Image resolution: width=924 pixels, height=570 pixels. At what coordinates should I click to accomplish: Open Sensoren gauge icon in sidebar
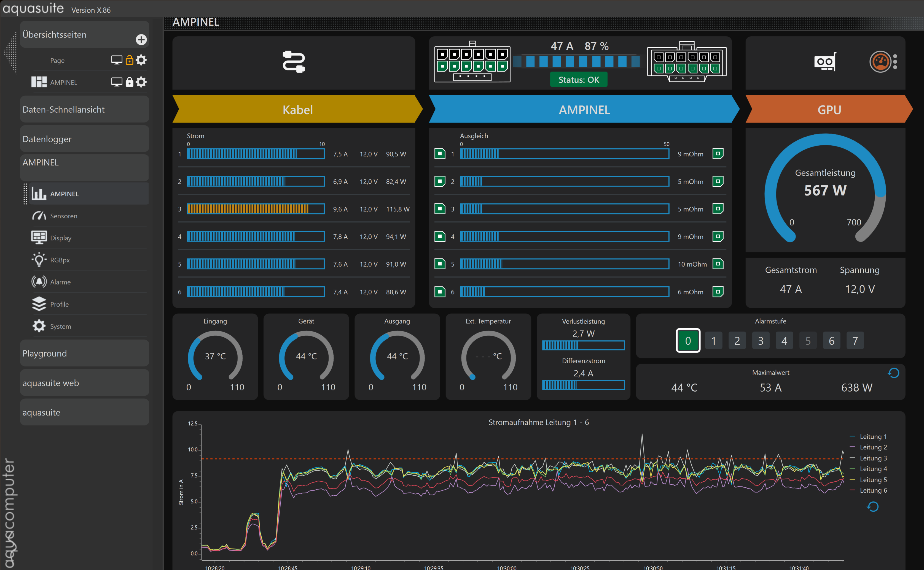pos(39,216)
